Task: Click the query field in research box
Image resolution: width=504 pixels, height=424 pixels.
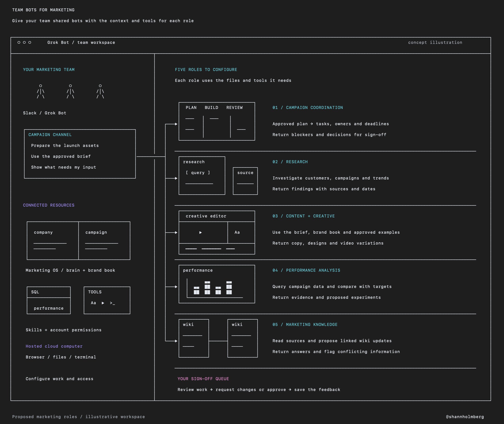Action: coord(198,173)
